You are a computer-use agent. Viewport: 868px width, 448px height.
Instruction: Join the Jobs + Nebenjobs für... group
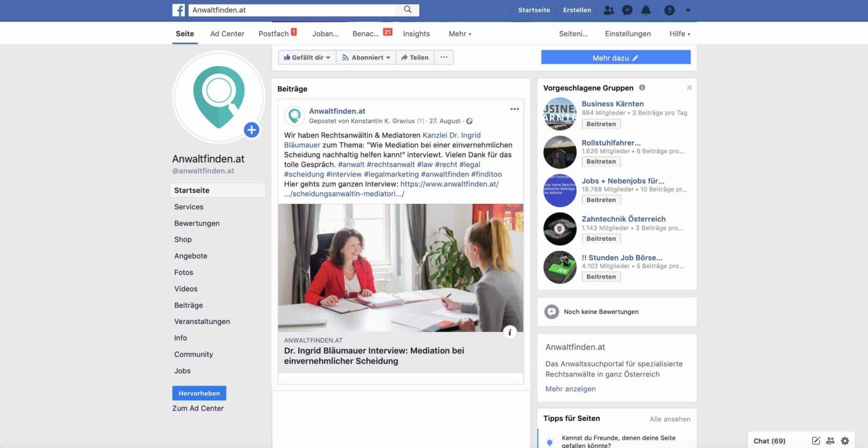[601, 200]
